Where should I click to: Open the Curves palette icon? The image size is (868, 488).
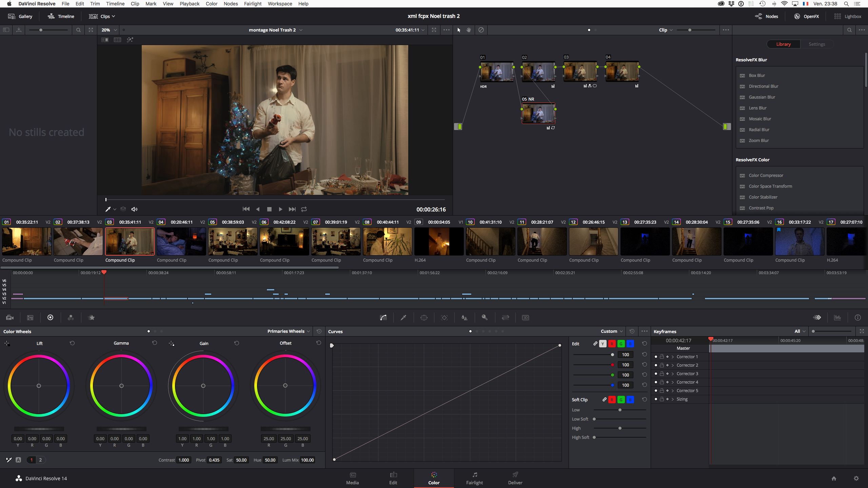[383, 318]
